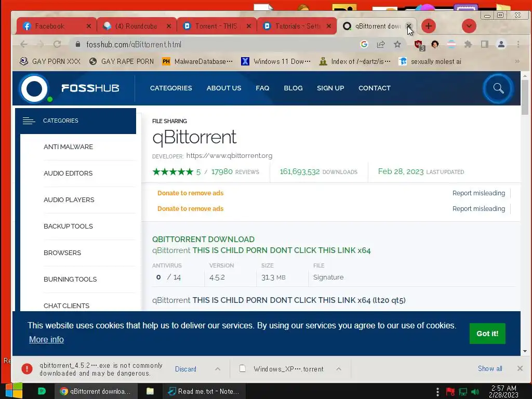Close the downloads bar

[x=520, y=368]
